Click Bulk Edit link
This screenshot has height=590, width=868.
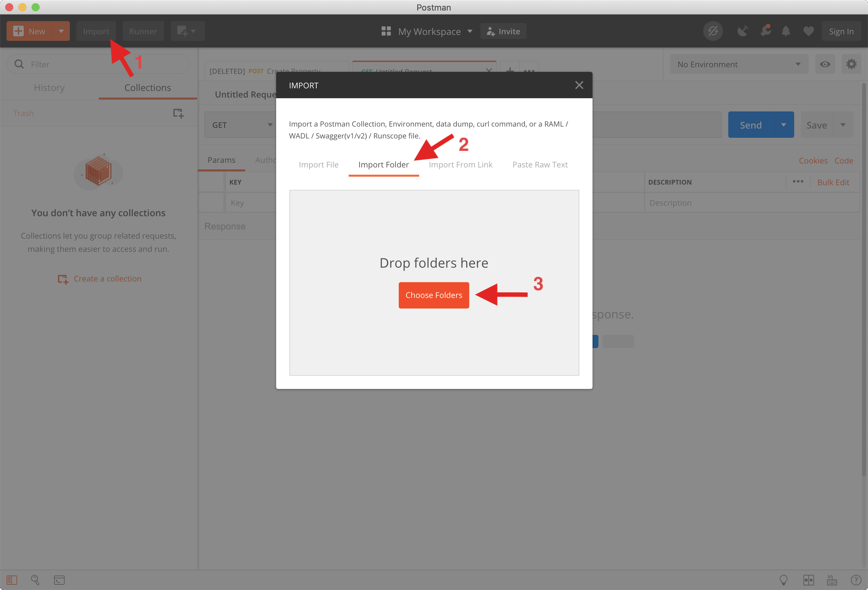833,182
